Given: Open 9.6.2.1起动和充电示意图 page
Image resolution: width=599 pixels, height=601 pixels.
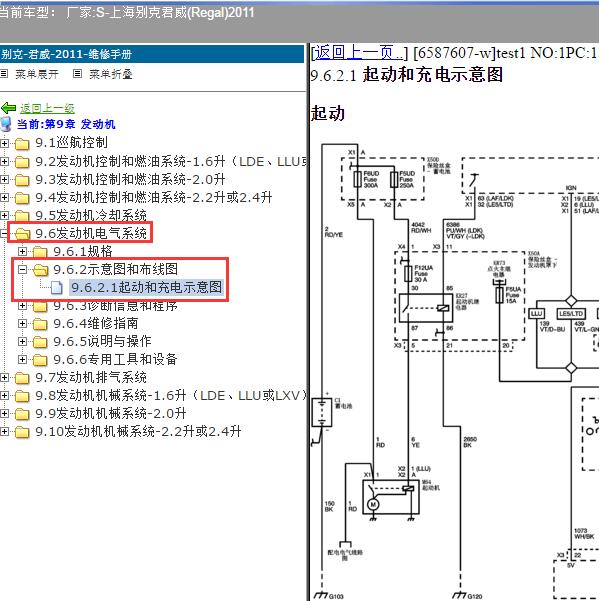Looking at the screenshot, I should [146, 287].
